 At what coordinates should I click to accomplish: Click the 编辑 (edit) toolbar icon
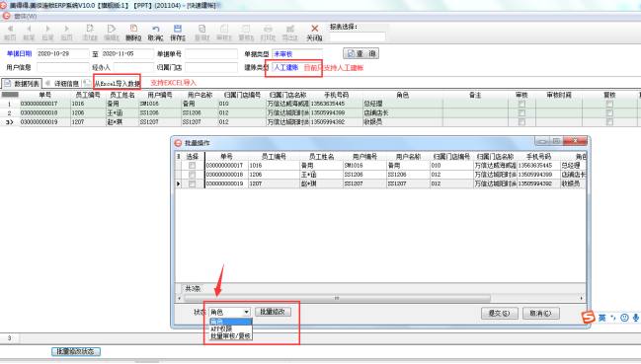(112, 33)
